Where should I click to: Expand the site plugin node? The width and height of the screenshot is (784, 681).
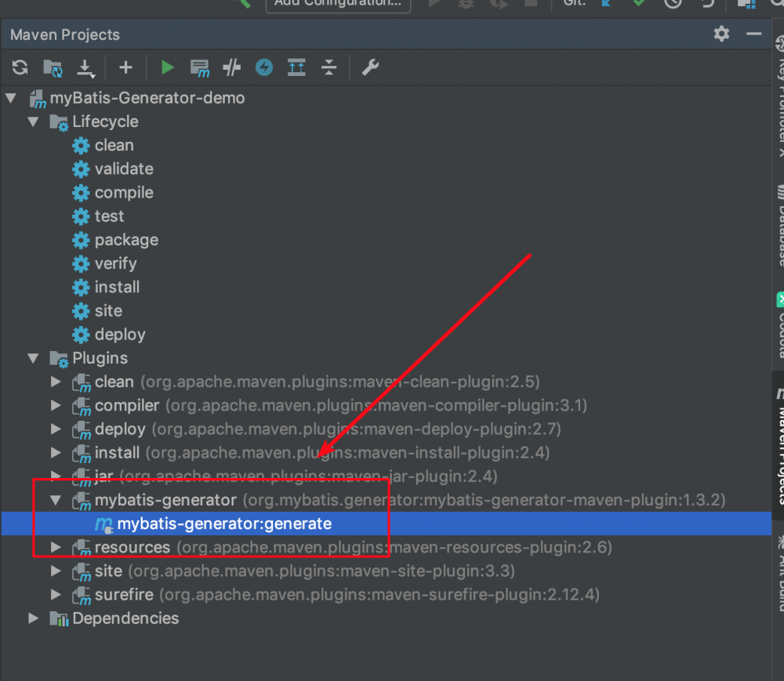[56, 571]
